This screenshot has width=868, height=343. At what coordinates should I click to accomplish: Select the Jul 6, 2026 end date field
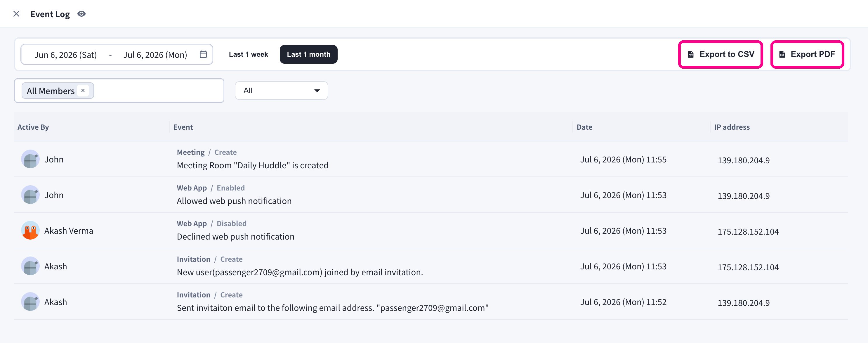pos(155,55)
